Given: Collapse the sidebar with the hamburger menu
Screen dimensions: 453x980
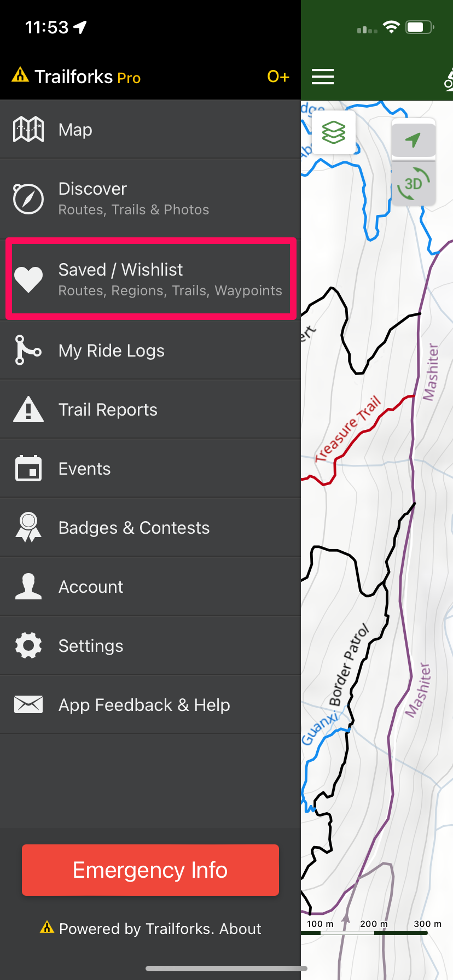Looking at the screenshot, I should click(x=323, y=77).
